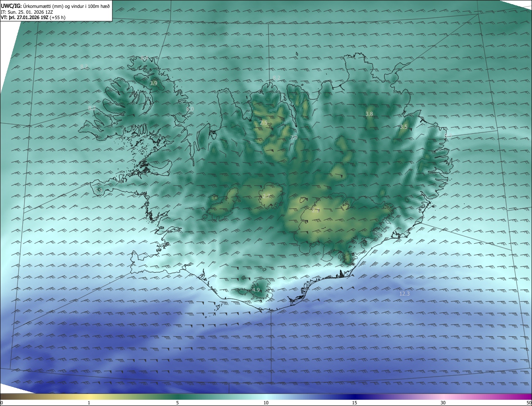The image size is (532, 406).
Task: Click the 2.5 value label in north Iceland
Action: [264, 123]
